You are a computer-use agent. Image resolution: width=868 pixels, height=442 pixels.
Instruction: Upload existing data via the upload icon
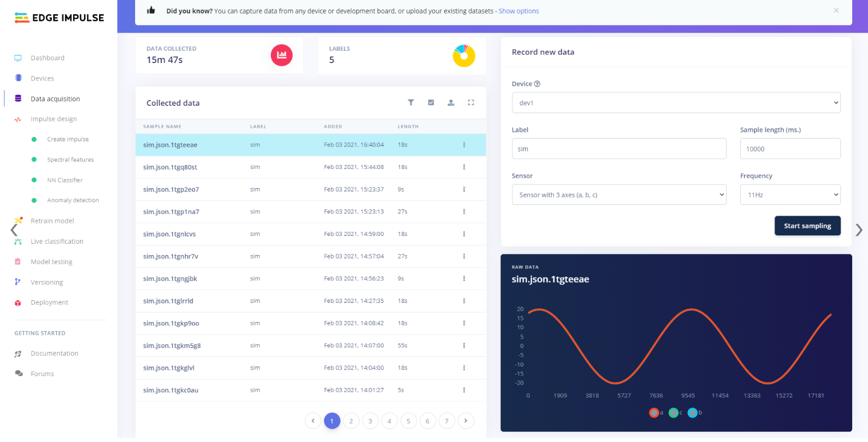(451, 102)
